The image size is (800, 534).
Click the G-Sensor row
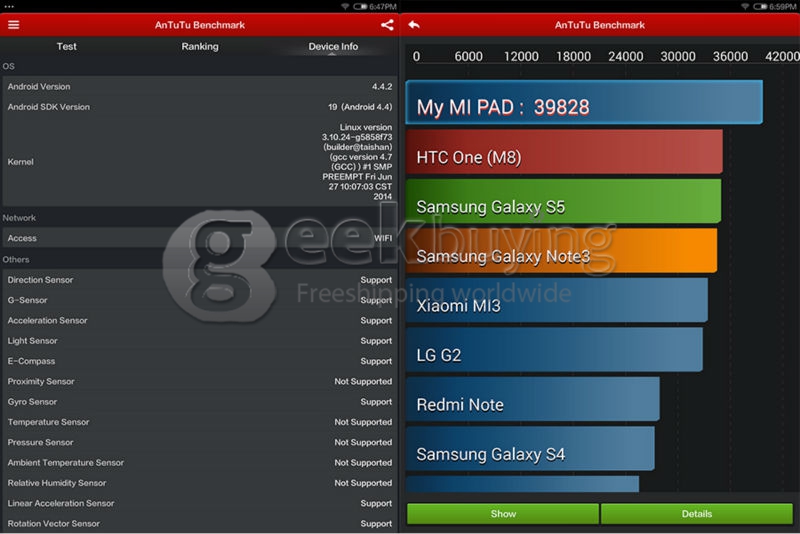pos(199,300)
